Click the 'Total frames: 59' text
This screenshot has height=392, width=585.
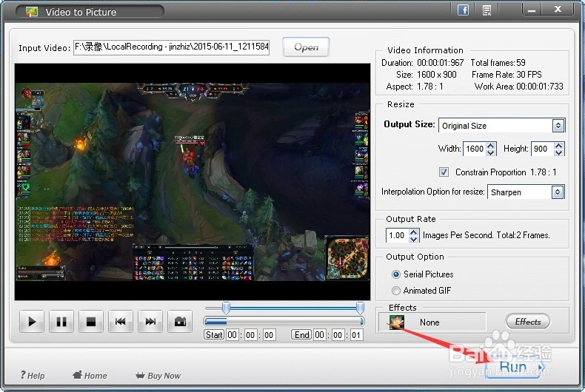(x=498, y=63)
